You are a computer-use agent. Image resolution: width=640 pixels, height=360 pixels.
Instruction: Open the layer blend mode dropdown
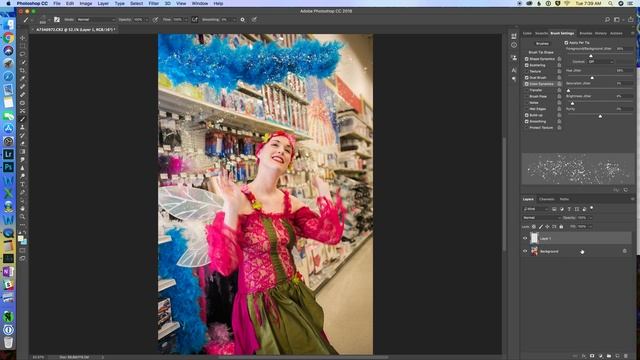542,218
